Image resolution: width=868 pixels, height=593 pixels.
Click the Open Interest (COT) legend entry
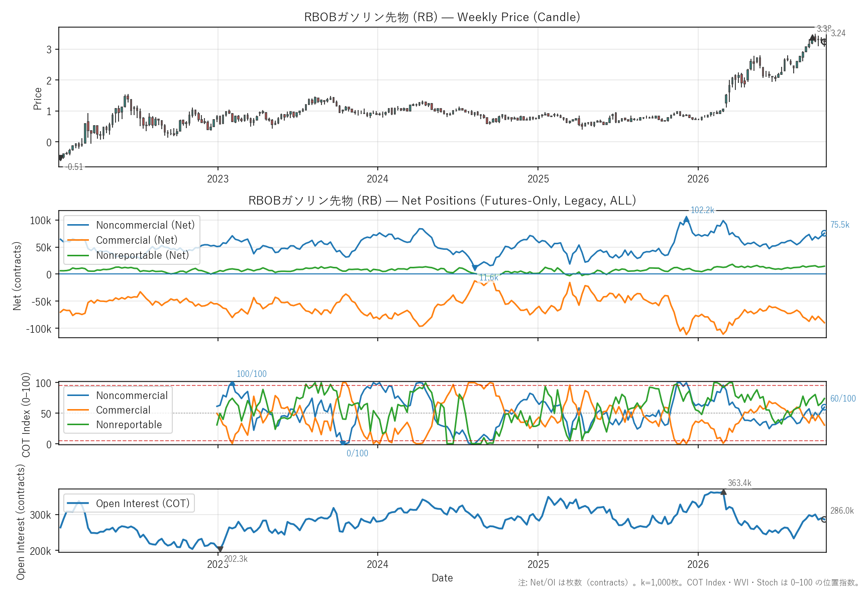pos(129,504)
